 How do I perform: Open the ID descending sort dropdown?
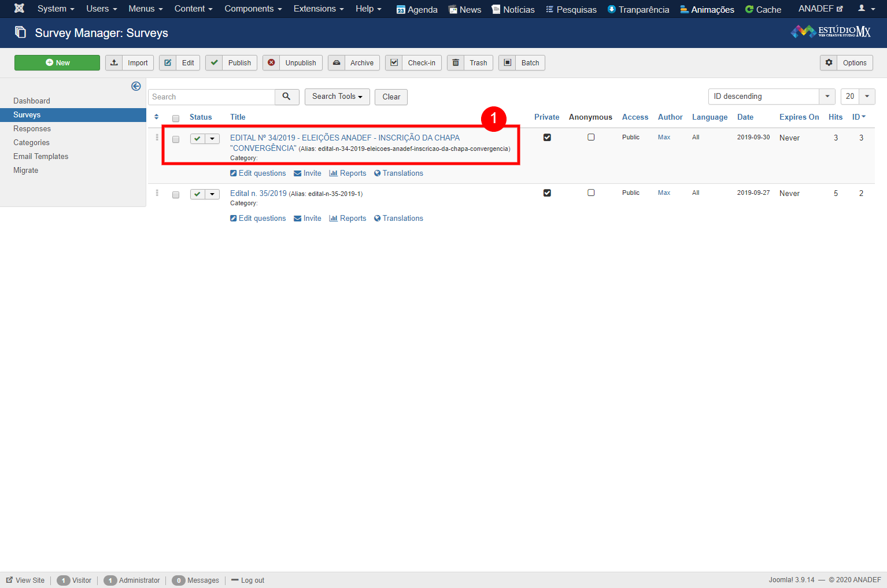point(771,97)
